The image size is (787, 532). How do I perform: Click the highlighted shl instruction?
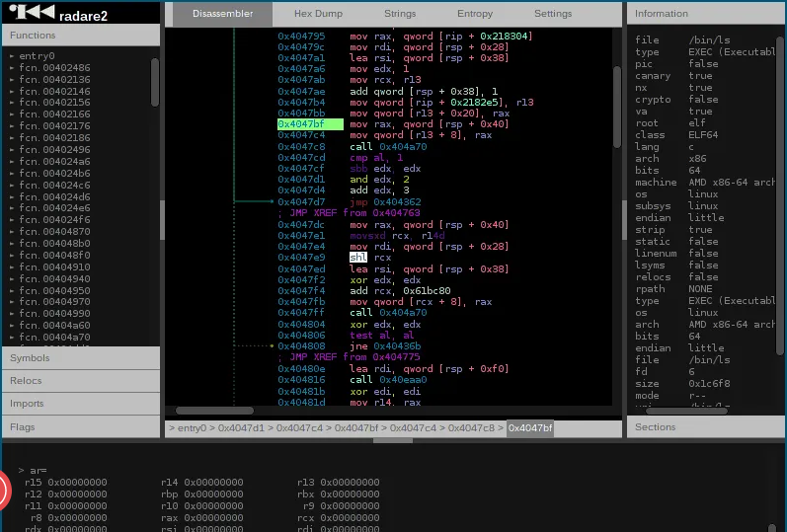pyautogui.click(x=358, y=258)
